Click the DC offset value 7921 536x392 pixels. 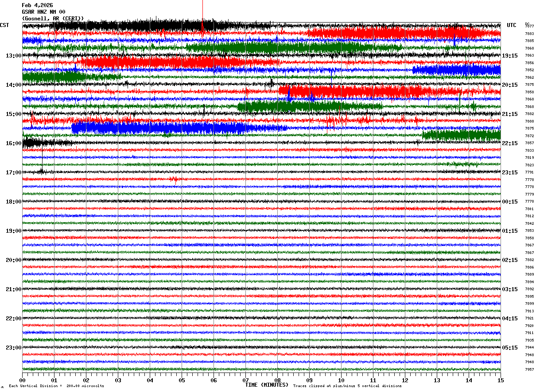click(529, 319)
